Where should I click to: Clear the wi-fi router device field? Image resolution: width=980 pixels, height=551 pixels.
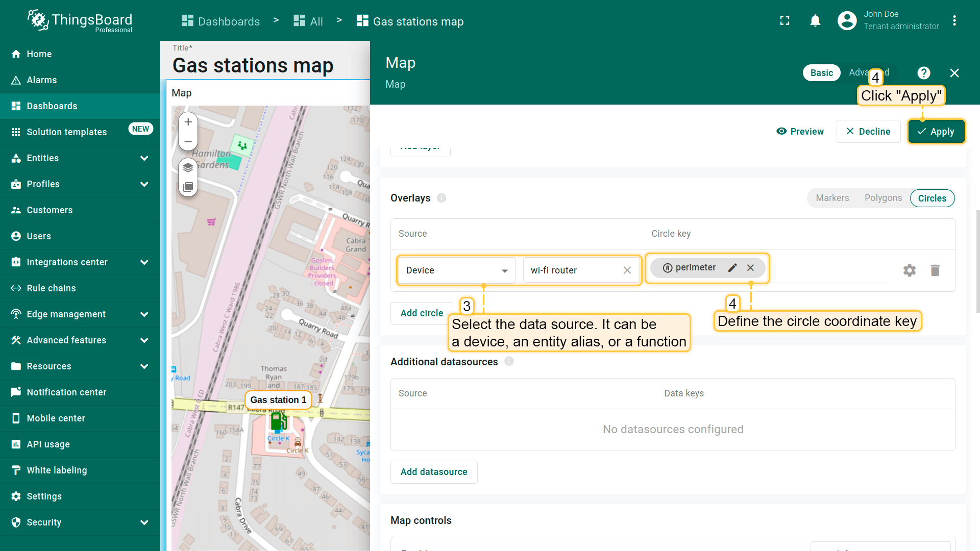[x=627, y=270]
